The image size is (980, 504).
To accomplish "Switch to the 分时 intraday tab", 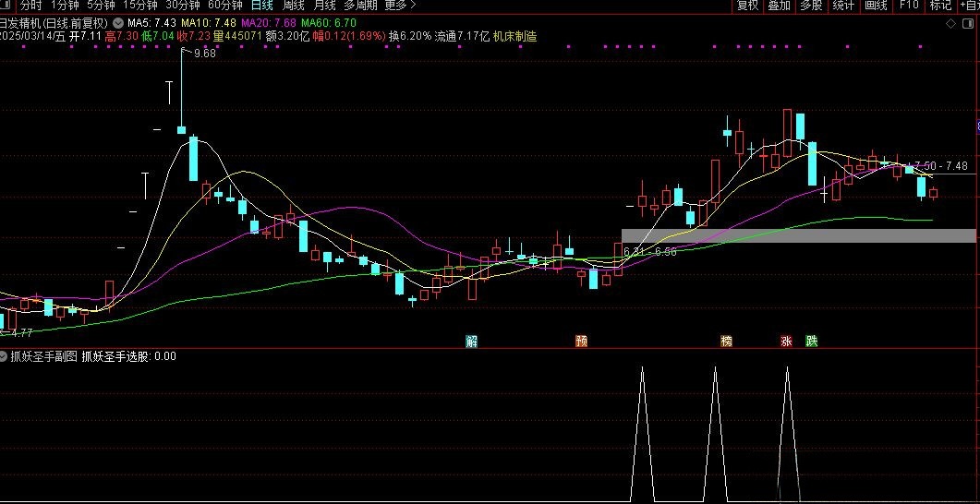I will tap(31, 6).
